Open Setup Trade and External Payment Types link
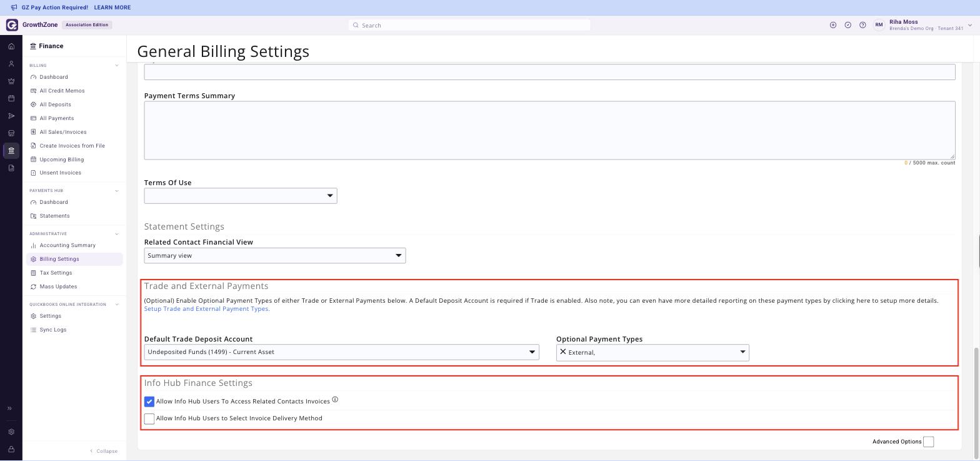This screenshot has width=980, height=461. click(x=207, y=309)
